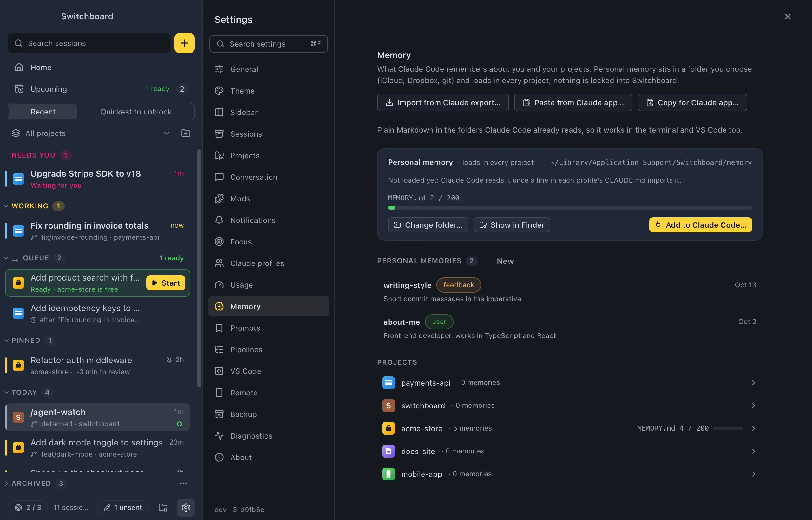This screenshot has height=520, width=812.
Task: Click the switchboard S project icon
Action: point(389,406)
